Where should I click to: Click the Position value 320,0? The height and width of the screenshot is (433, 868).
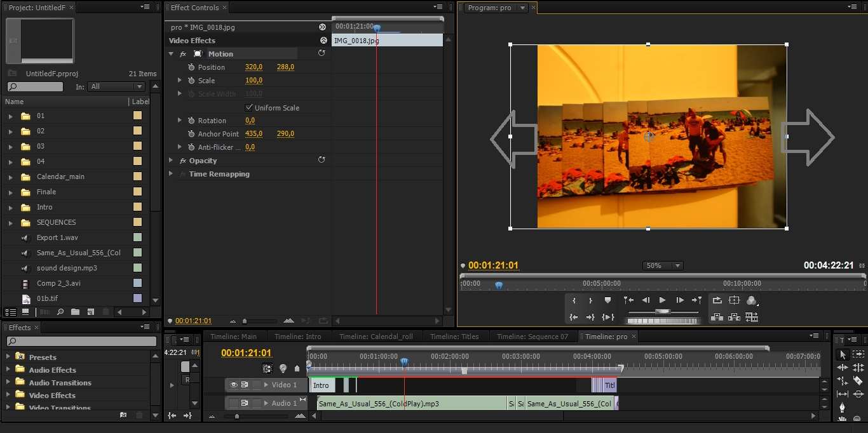coord(254,67)
